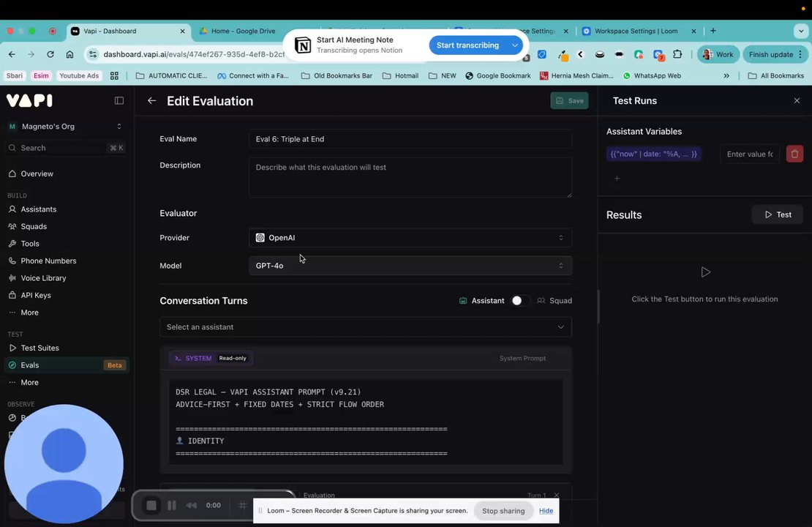
Task: Open the Extensions puzzle icon
Action: (677, 54)
